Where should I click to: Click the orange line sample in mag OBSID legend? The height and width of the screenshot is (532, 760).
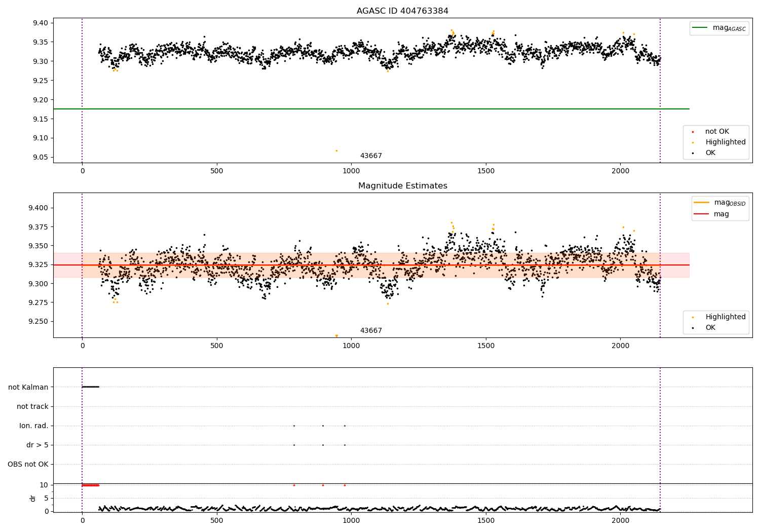[702, 203]
